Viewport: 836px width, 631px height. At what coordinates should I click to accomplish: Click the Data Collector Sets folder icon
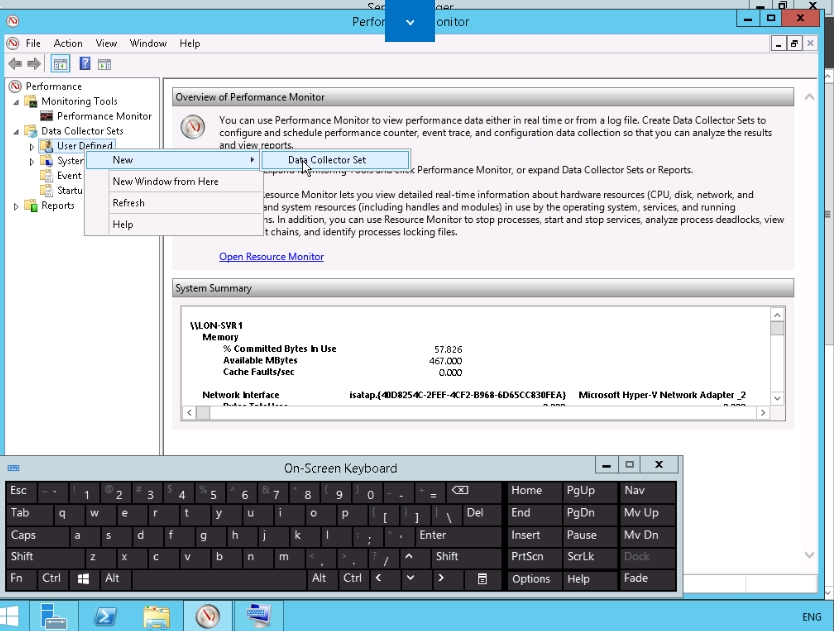(x=31, y=131)
